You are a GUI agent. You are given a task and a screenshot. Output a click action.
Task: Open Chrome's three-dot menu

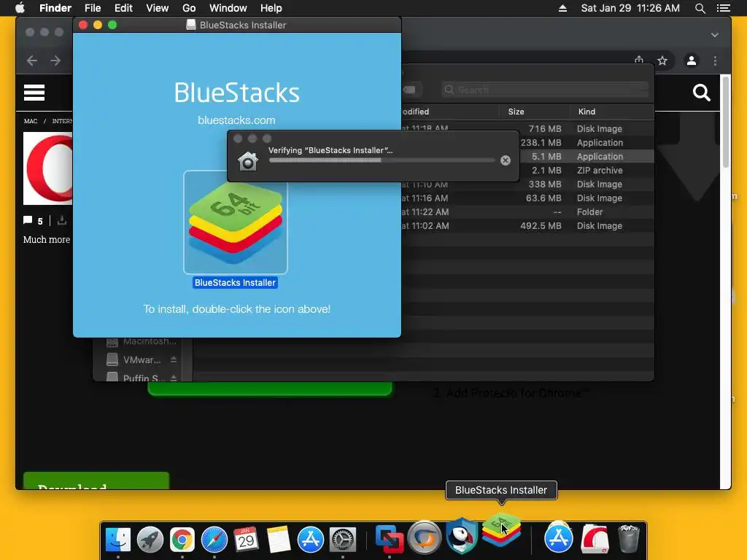(715, 61)
